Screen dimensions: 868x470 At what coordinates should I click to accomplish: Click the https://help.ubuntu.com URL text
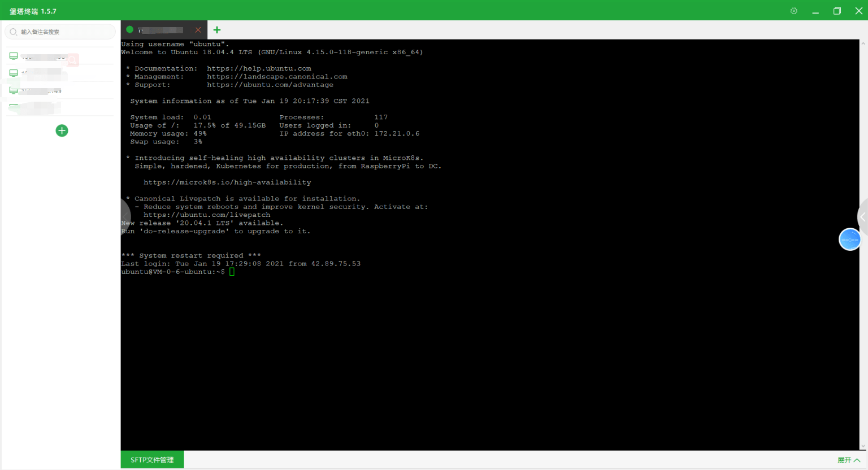click(259, 68)
